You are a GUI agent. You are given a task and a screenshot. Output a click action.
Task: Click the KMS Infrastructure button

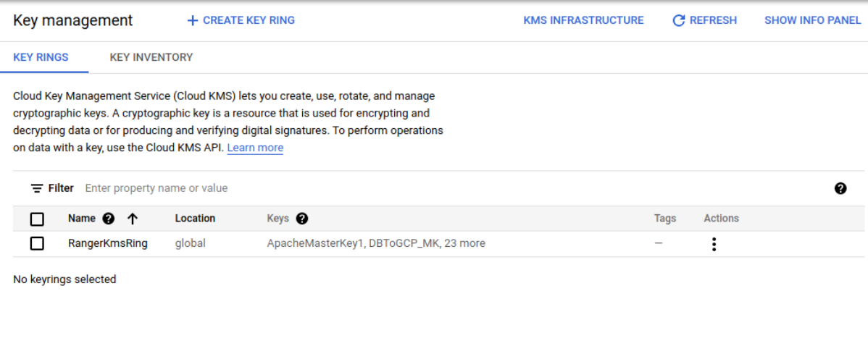coord(583,21)
